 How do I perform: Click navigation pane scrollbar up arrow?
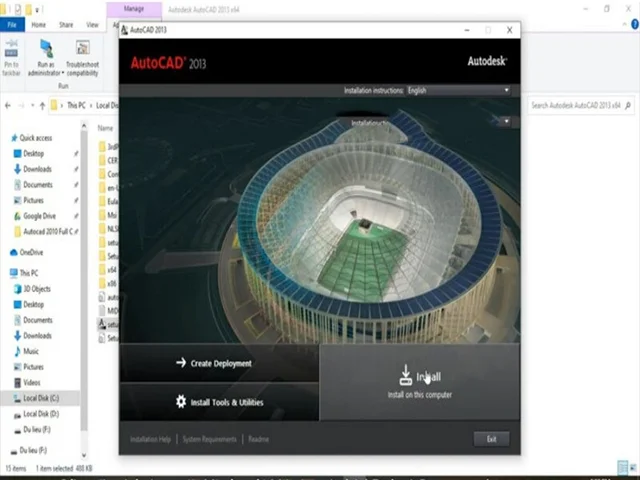[84, 126]
